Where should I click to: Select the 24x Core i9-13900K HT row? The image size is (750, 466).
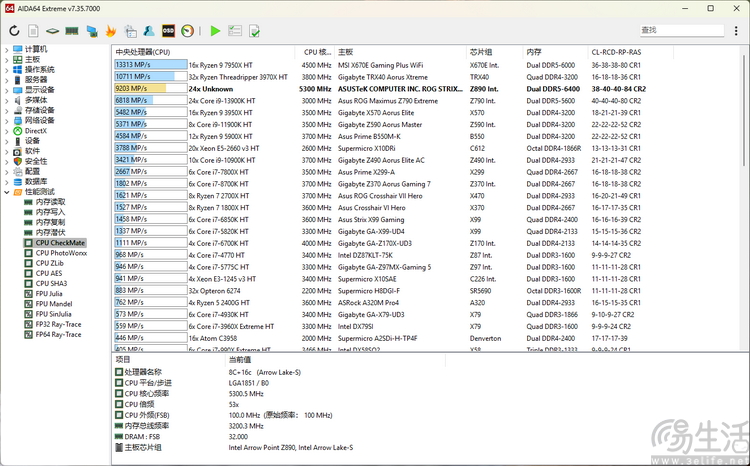(x=380, y=100)
